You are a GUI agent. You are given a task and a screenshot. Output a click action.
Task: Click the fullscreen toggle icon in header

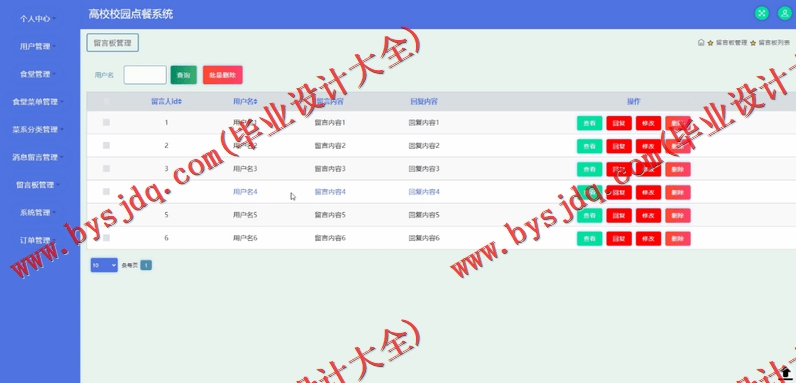coord(761,14)
